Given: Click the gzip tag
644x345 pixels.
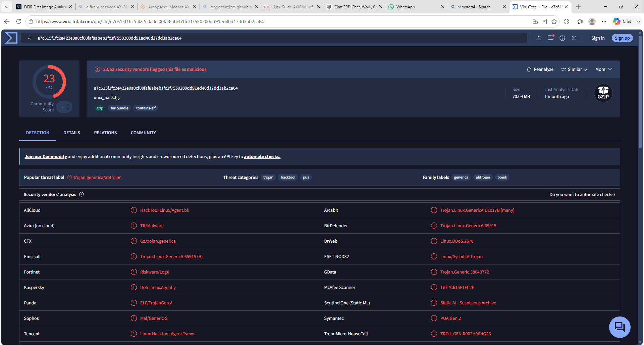Looking at the screenshot, I should point(100,108).
